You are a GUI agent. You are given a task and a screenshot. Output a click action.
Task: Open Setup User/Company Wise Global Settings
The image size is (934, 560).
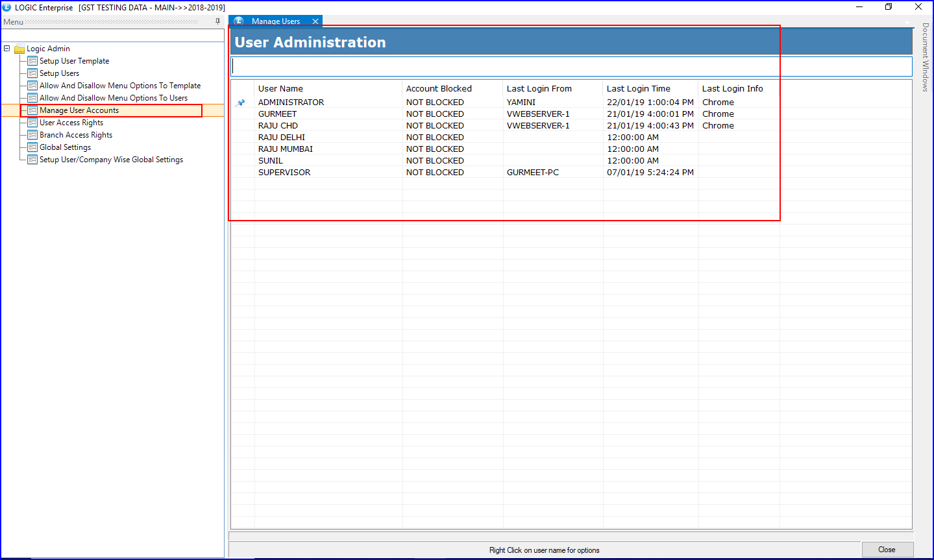(x=111, y=160)
